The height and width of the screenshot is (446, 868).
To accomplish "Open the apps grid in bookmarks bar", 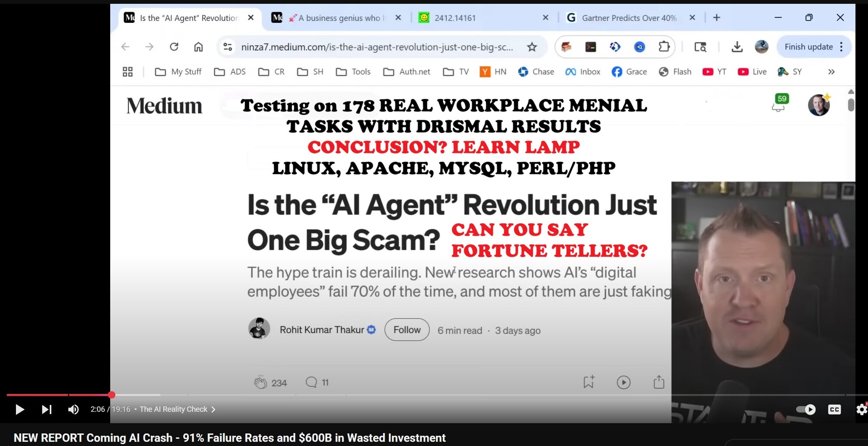I will click(x=127, y=72).
